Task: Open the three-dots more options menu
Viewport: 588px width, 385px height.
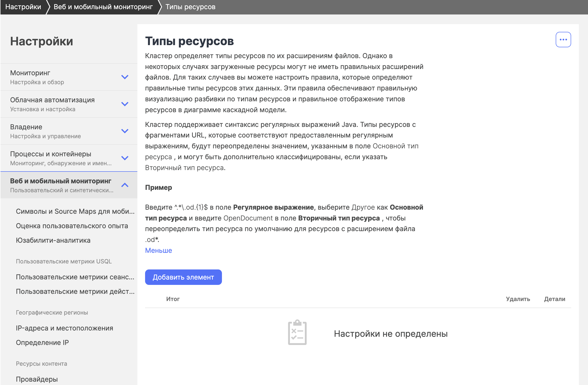Action: point(563,40)
